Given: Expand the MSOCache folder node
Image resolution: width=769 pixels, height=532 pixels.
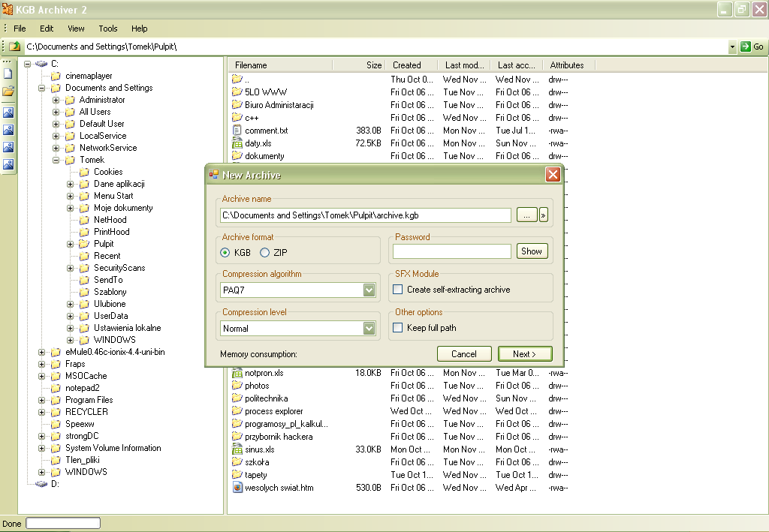Looking at the screenshot, I should pyautogui.click(x=42, y=376).
